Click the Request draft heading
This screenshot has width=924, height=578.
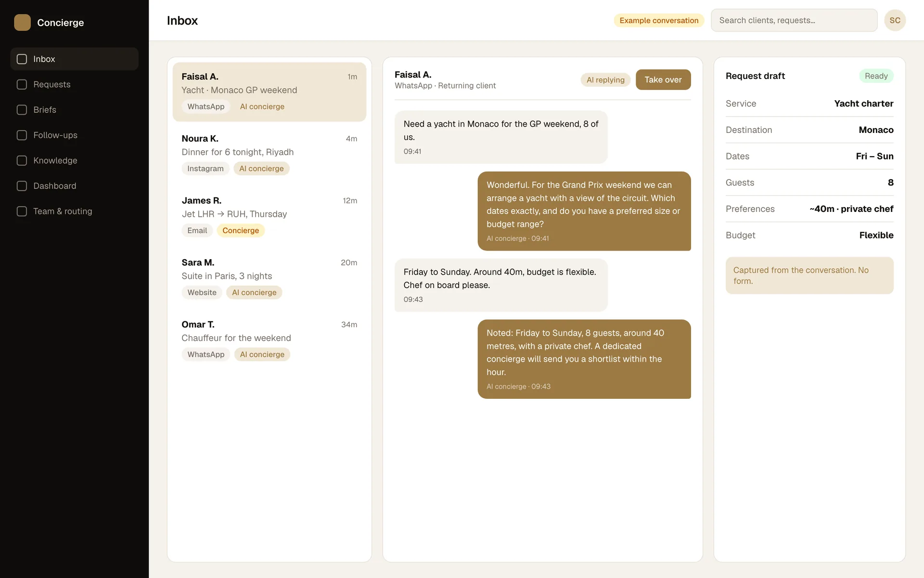[755, 76]
